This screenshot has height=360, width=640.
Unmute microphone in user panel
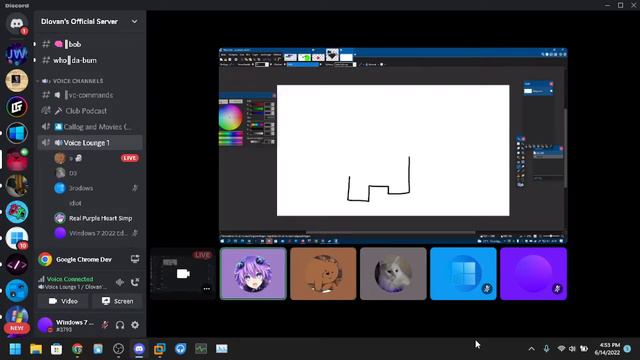pos(105,325)
